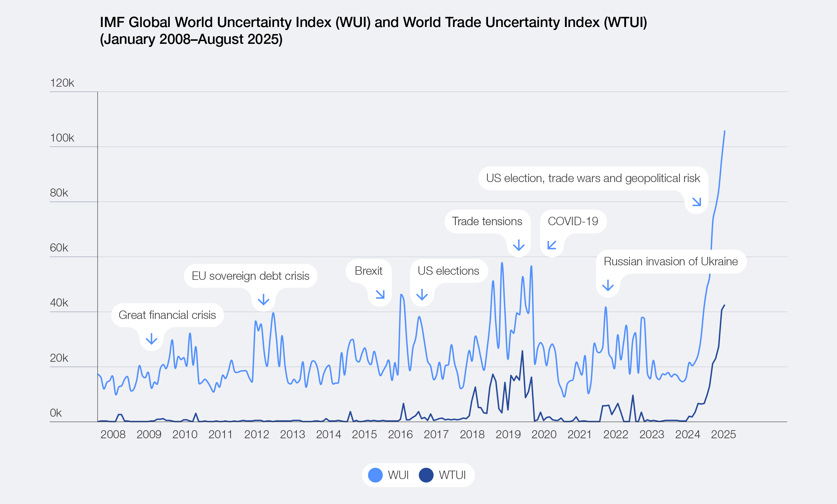Click the Russian invasion of Ukraine label
This screenshot has width=837, height=504.
coord(674,261)
